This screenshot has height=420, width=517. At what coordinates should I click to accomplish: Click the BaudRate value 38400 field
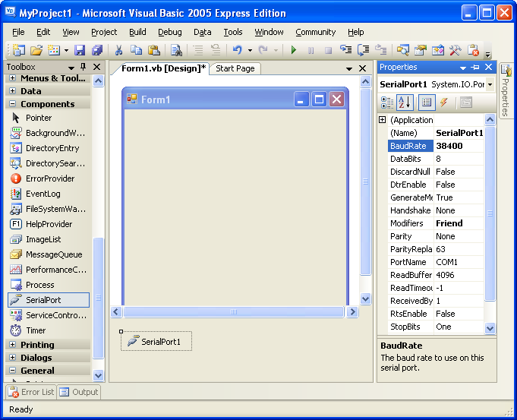pos(459,146)
